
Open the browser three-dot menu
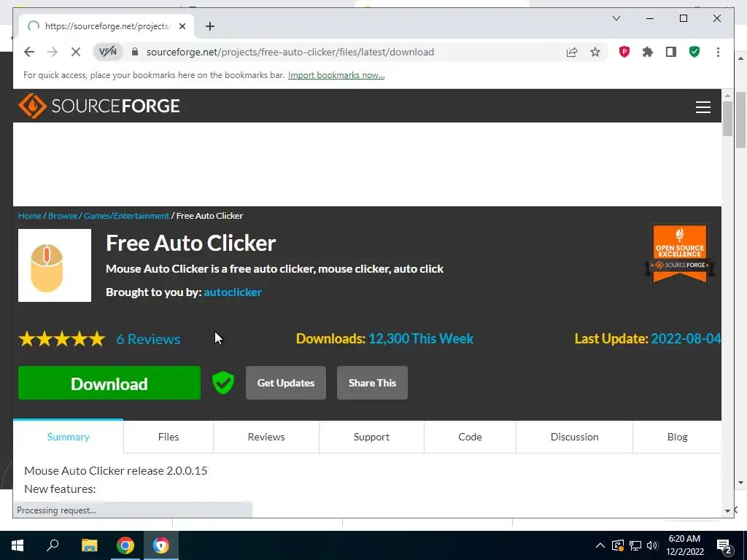pos(718,52)
